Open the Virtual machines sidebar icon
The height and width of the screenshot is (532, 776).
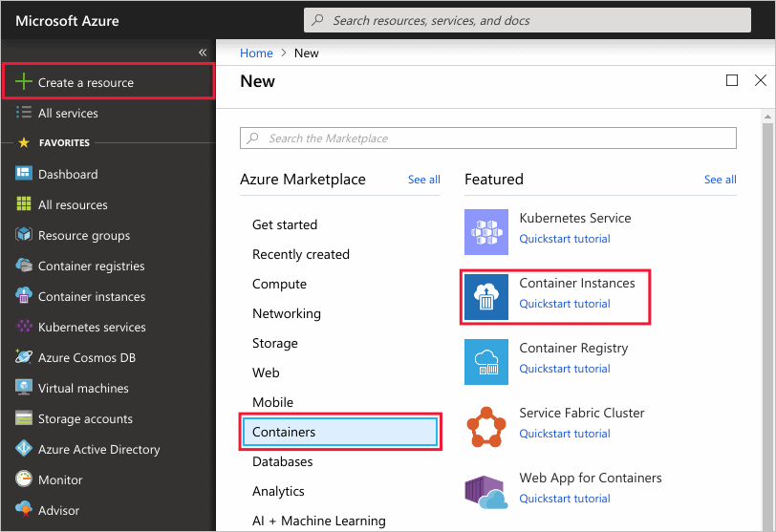tap(24, 388)
